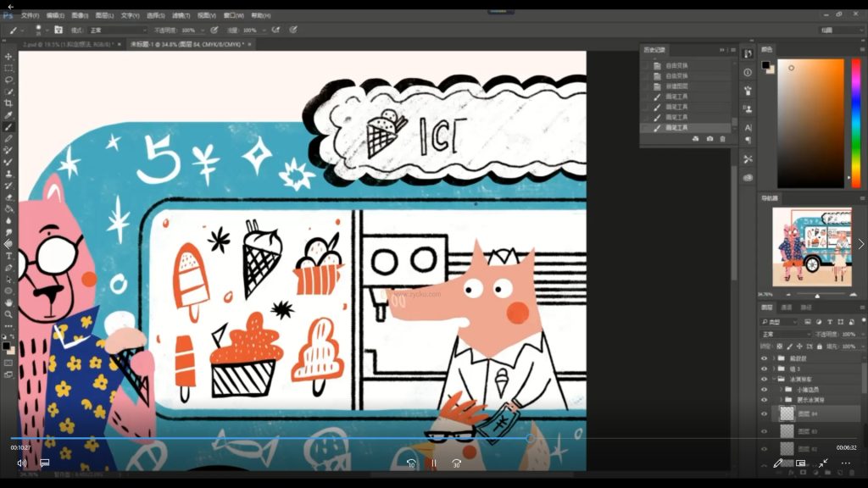This screenshot has width=868, height=488.
Task: Select the Zoom tool in left toolbar
Action: pyautogui.click(x=8, y=313)
